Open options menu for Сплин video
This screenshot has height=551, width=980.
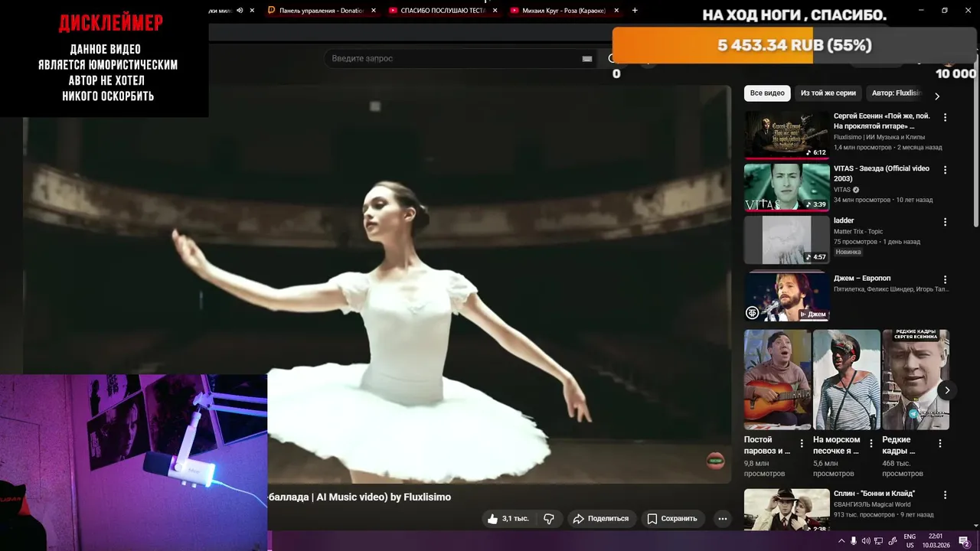[945, 495]
